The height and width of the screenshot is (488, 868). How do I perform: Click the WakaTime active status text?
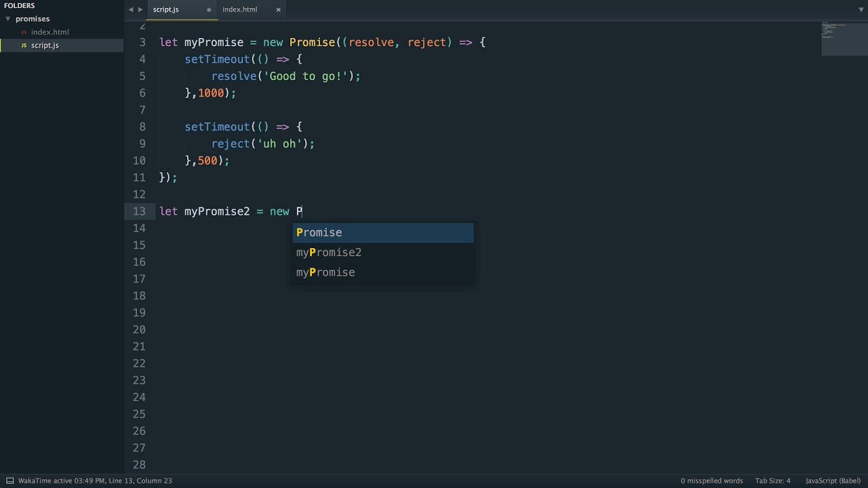[x=62, y=481]
